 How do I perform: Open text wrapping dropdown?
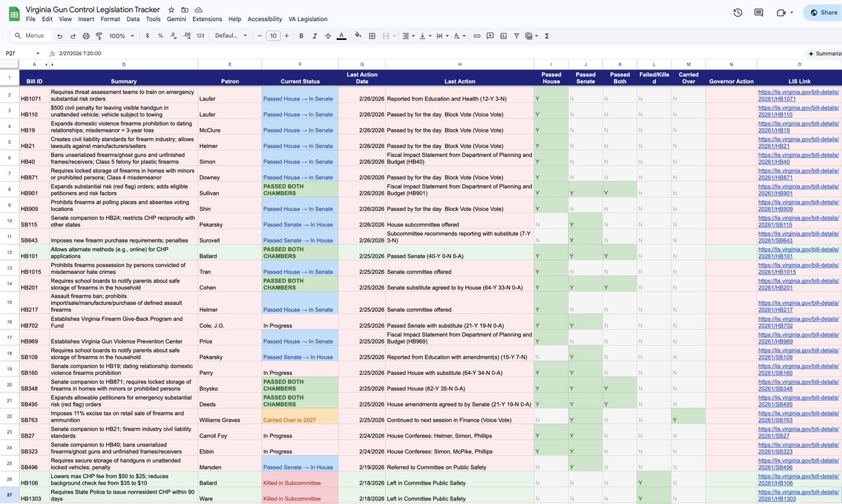pos(443,36)
